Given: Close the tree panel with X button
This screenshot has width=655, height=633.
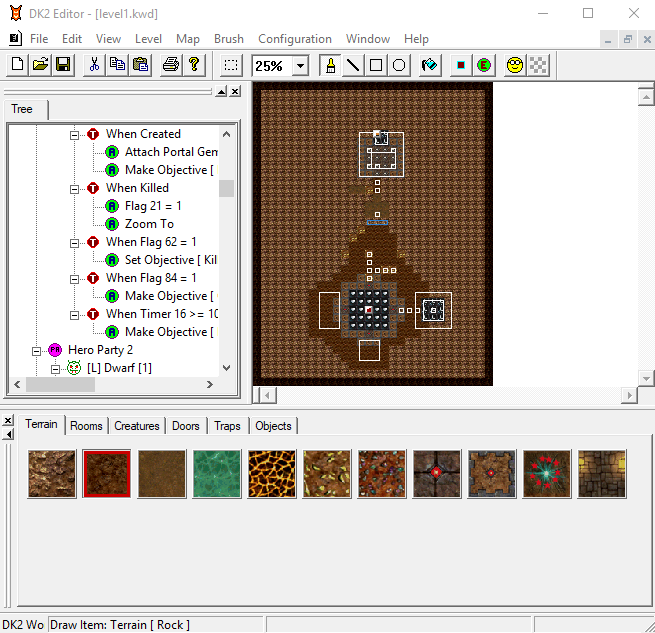Looking at the screenshot, I should tap(236, 91).
